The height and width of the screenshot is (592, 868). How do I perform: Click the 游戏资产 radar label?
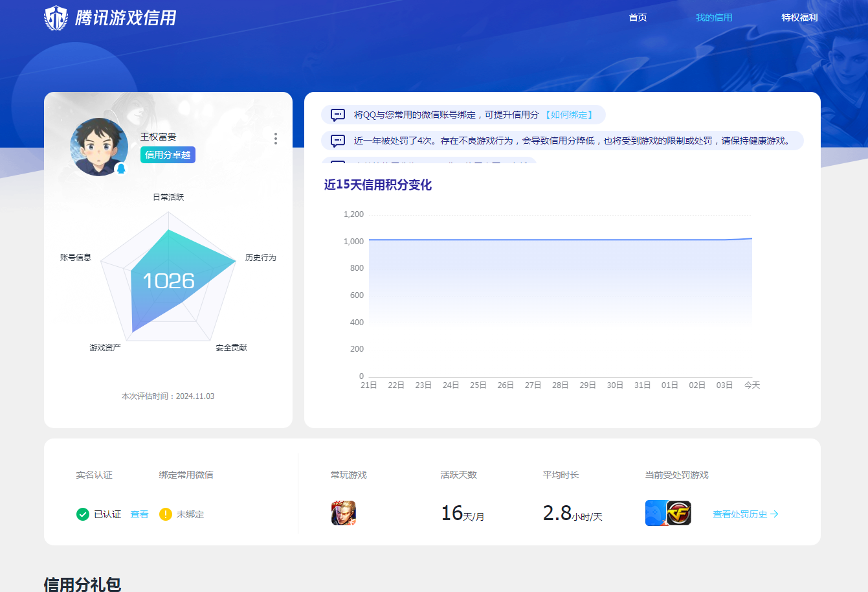click(x=105, y=348)
